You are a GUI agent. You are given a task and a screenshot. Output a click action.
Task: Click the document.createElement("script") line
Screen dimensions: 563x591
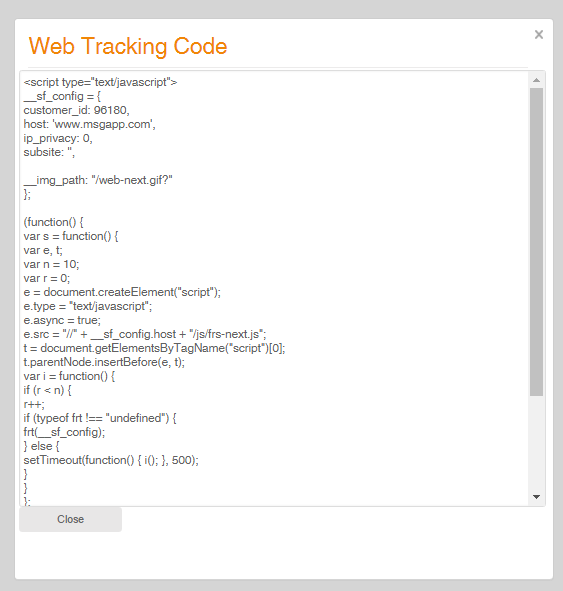click(x=122, y=292)
